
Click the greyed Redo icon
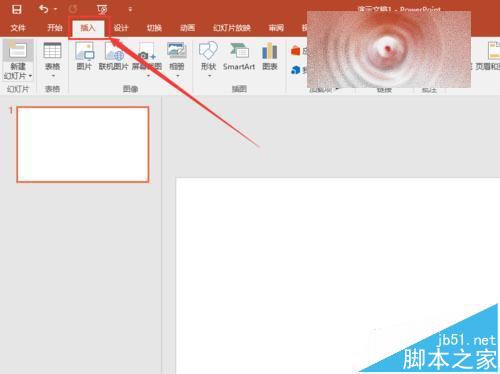pos(73,9)
